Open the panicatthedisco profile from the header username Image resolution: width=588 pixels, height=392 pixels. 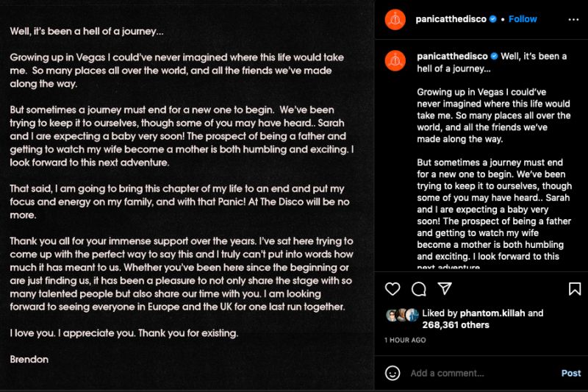point(451,19)
